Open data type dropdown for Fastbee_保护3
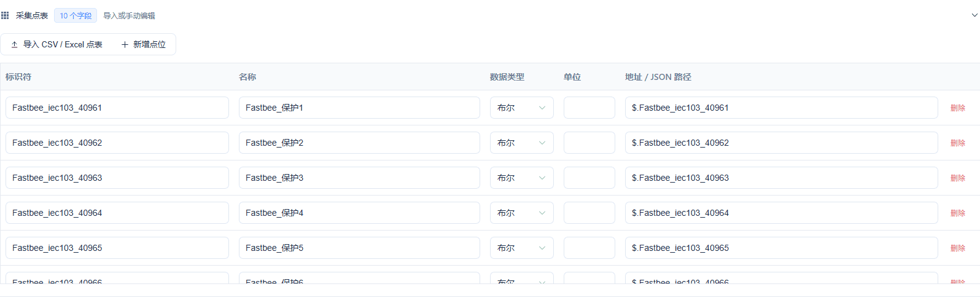Viewport: 980px width, 297px height. 522,178
